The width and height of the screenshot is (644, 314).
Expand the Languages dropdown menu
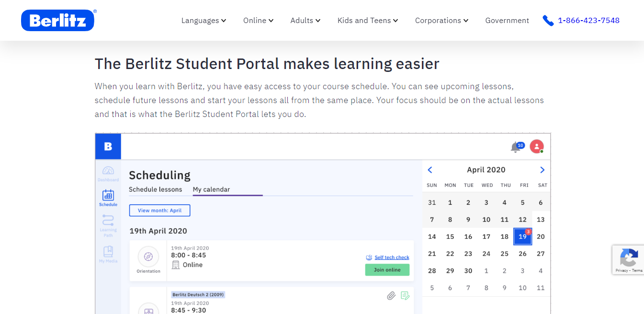pos(203,21)
